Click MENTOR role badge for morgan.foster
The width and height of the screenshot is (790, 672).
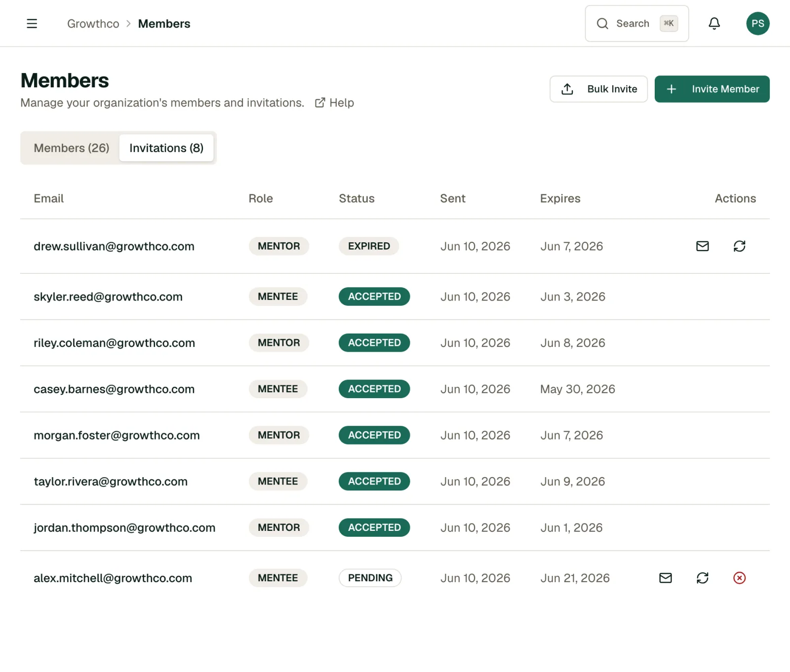point(278,435)
